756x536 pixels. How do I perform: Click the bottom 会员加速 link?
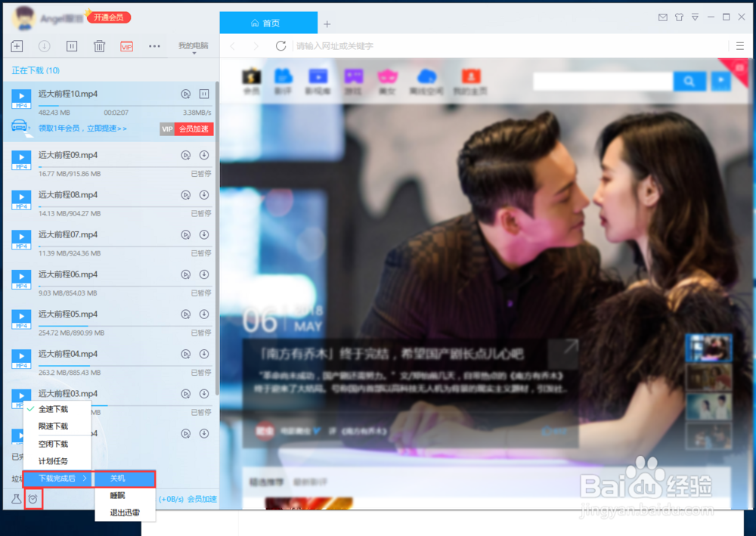[x=202, y=499]
